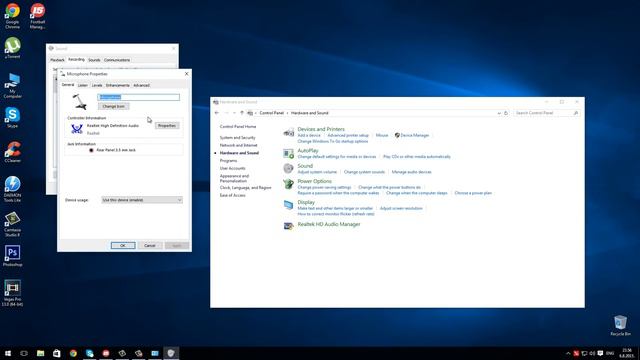The width and height of the screenshot is (640, 360).
Task: Open controller Properties button
Action: [x=167, y=126]
